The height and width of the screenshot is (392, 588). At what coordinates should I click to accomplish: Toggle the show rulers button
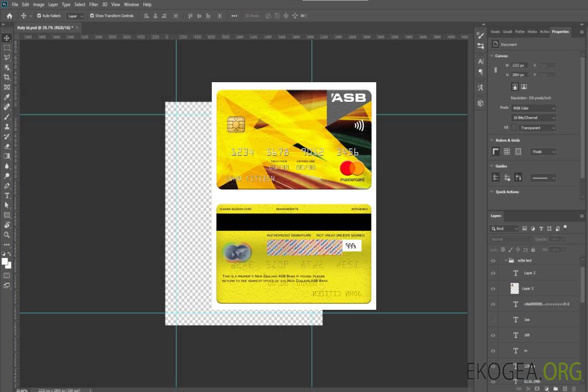coord(496,151)
